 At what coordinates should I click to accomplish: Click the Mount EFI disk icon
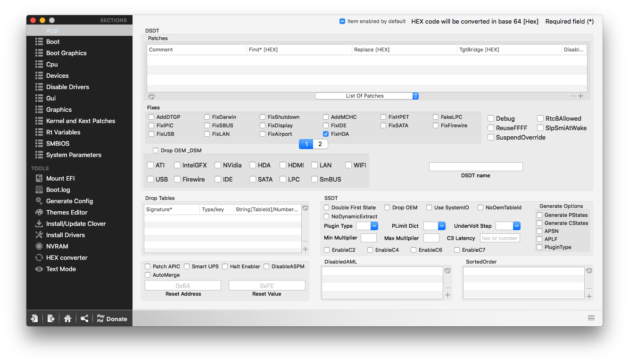[x=39, y=178]
